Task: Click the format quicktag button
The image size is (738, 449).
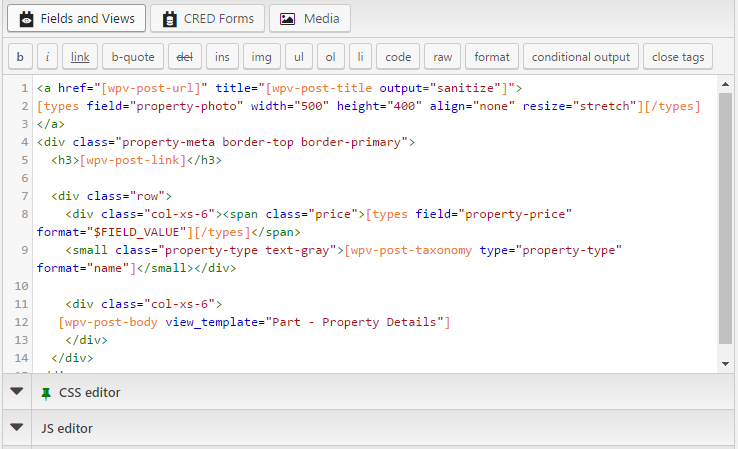Action: pyautogui.click(x=492, y=57)
